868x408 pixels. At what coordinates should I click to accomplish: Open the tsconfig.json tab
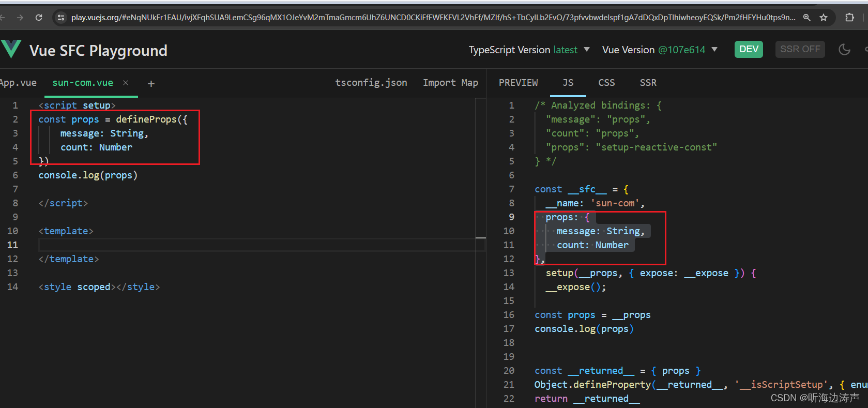coord(371,83)
